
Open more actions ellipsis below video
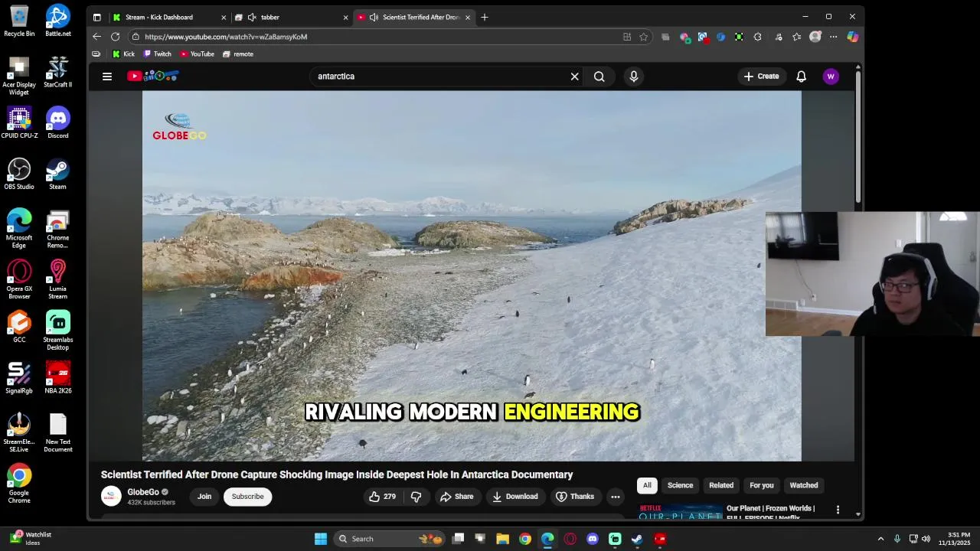615,497
